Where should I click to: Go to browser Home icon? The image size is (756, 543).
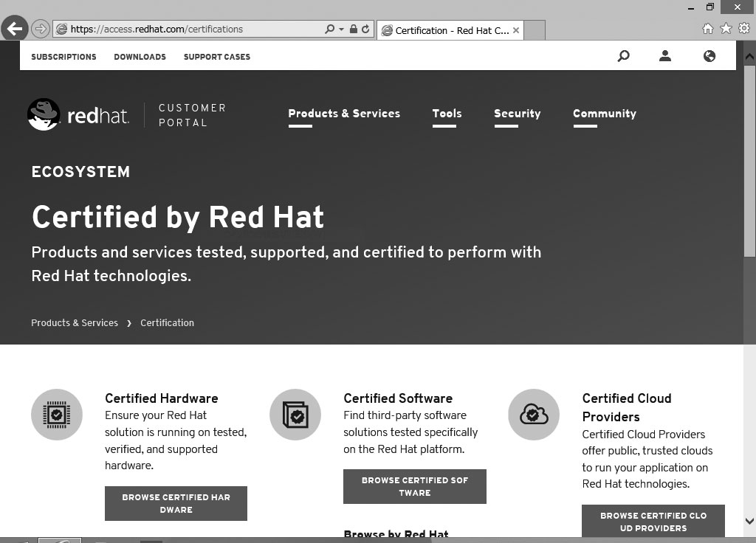pos(708,29)
